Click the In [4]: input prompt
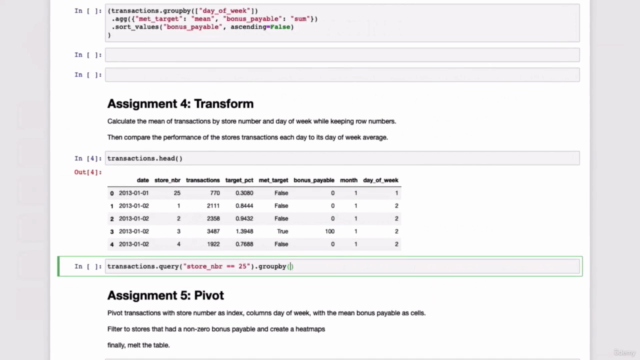The image size is (640, 360). tap(88, 158)
